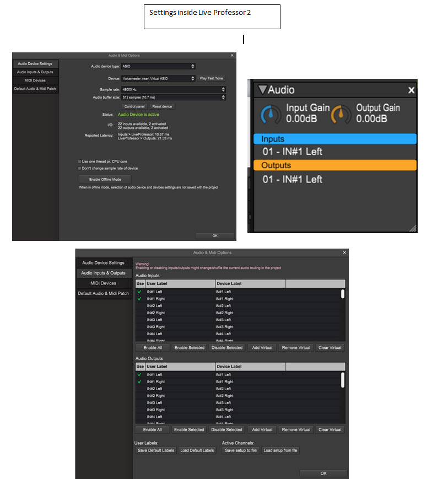Open MIDI Devices tab in inputs/outputs dialog
448x479 pixels.
coord(103,283)
